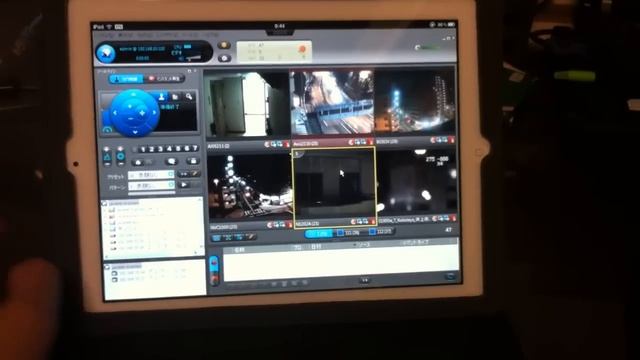This screenshot has width=640, height=360.
Task: Select number button 3
Action: 160,149
